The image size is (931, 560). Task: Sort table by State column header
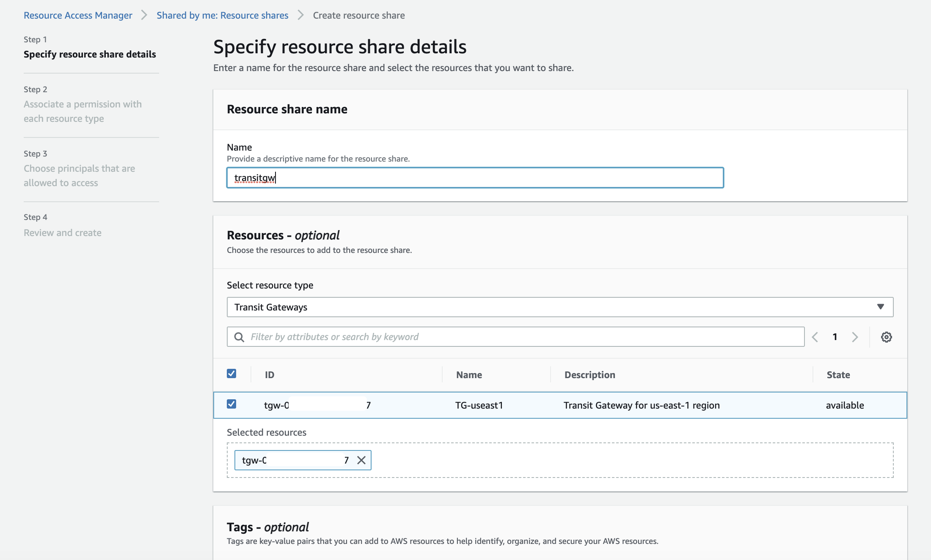[838, 375]
